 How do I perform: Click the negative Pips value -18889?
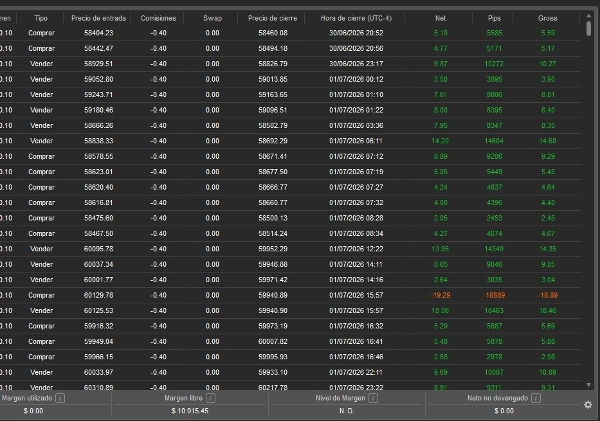494,295
